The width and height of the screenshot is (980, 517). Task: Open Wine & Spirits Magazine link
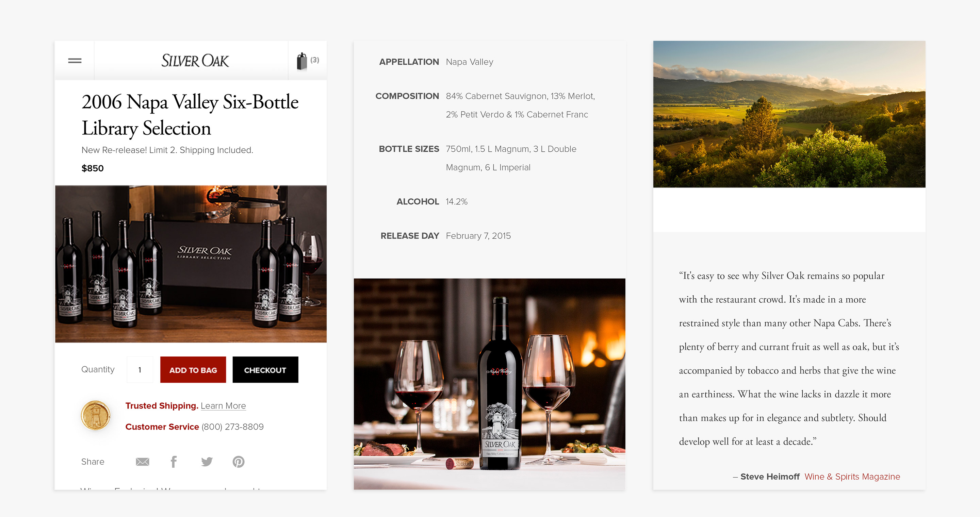[x=852, y=476]
